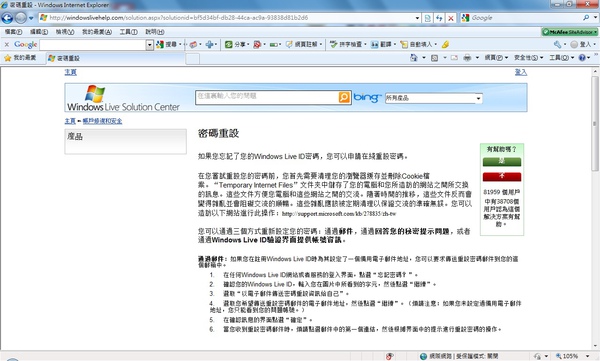Screen dimensions: 600x361
Task: Click the 登入 button in the Google Toolbar
Action: point(581,44)
